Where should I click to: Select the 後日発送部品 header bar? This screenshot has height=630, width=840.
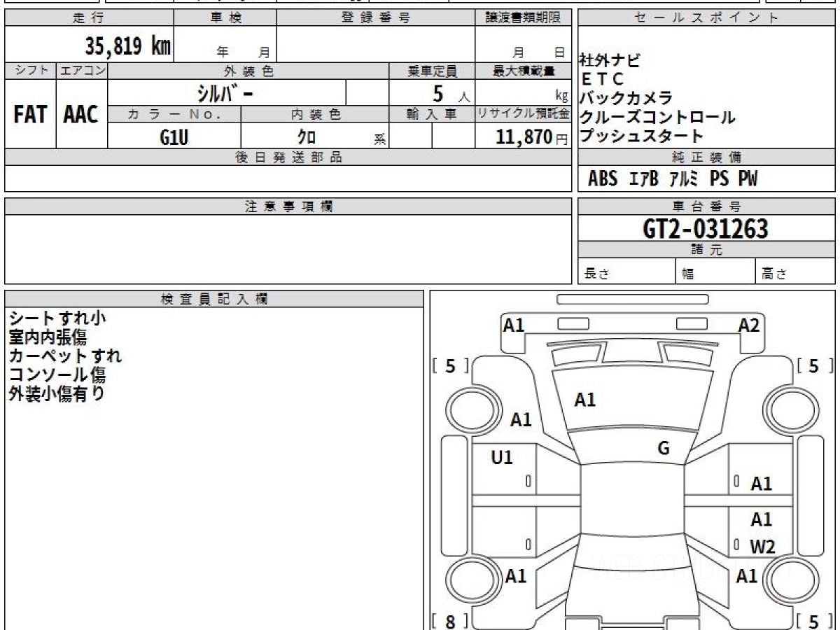click(288, 157)
